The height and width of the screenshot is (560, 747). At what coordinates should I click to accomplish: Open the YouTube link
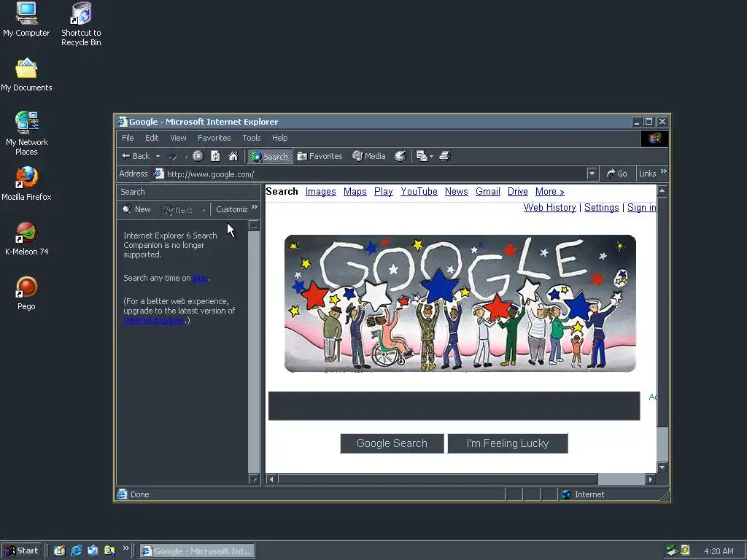coord(419,192)
